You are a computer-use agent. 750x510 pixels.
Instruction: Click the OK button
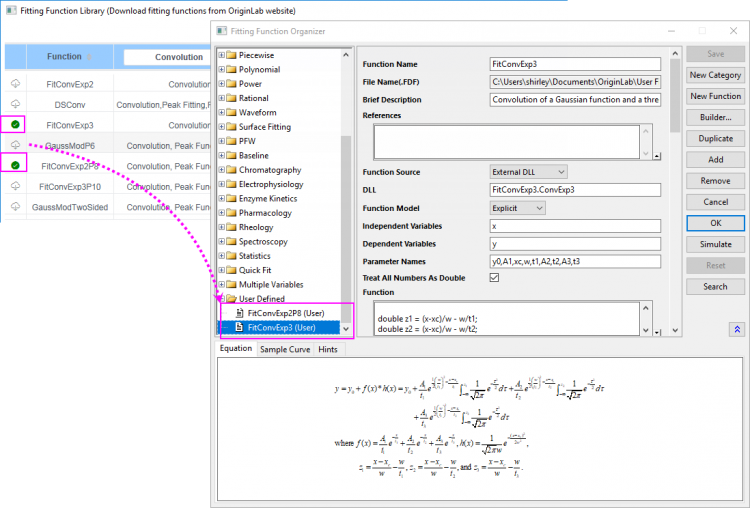point(716,223)
